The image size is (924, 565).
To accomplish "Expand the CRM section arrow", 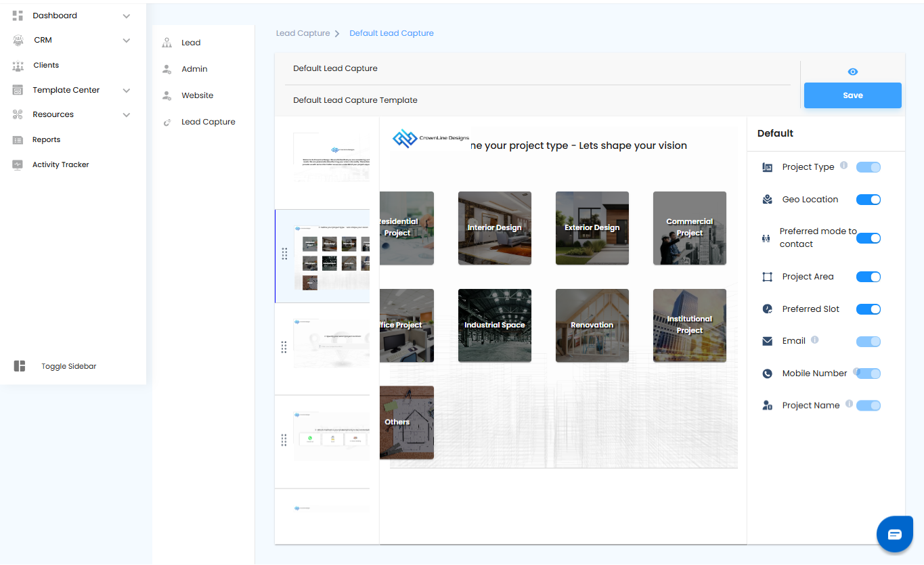I will tap(127, 41).
